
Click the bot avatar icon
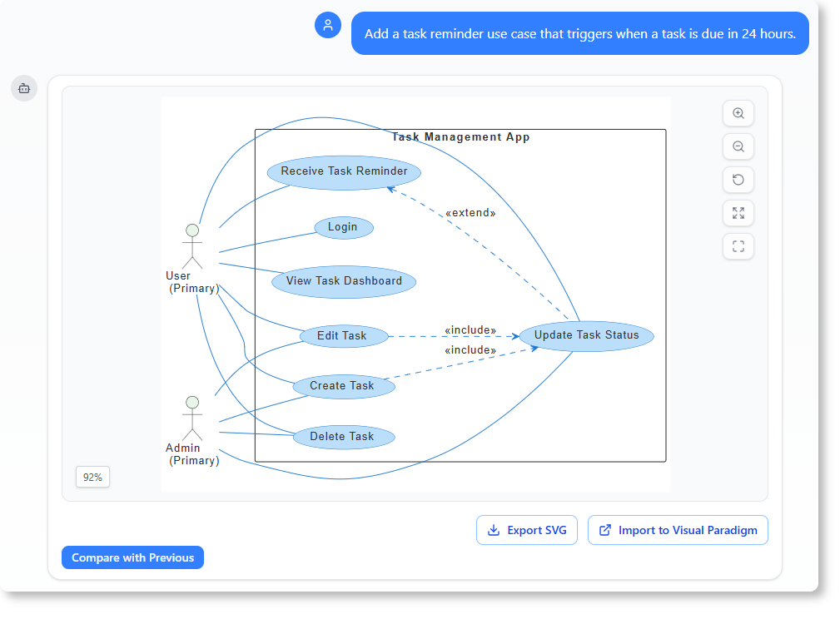click(x=24, y=87)
